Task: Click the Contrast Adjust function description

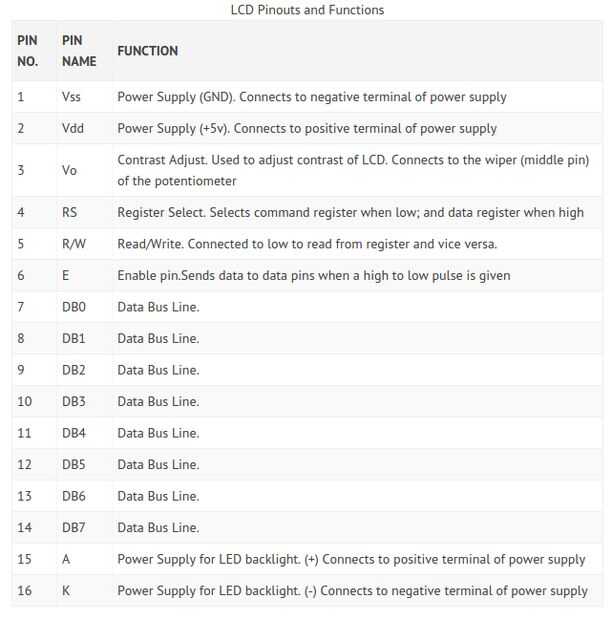Action: (353, 170)
